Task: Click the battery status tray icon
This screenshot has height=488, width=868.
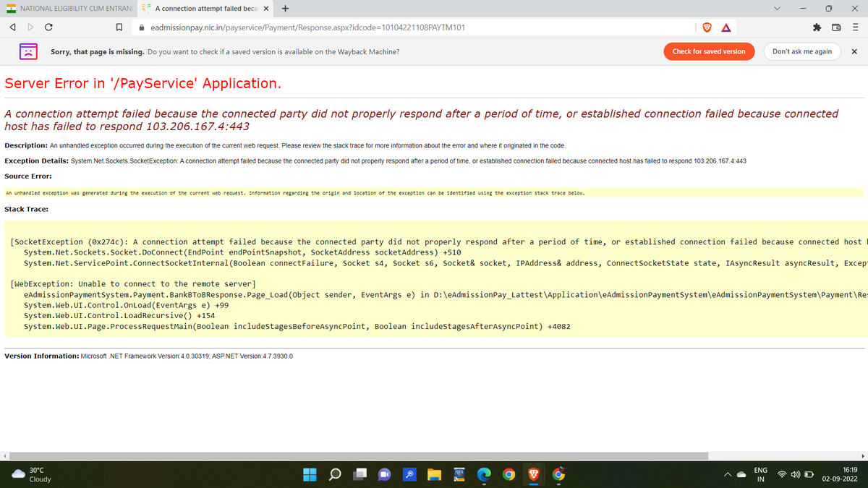Action: [x=810, y=474]
